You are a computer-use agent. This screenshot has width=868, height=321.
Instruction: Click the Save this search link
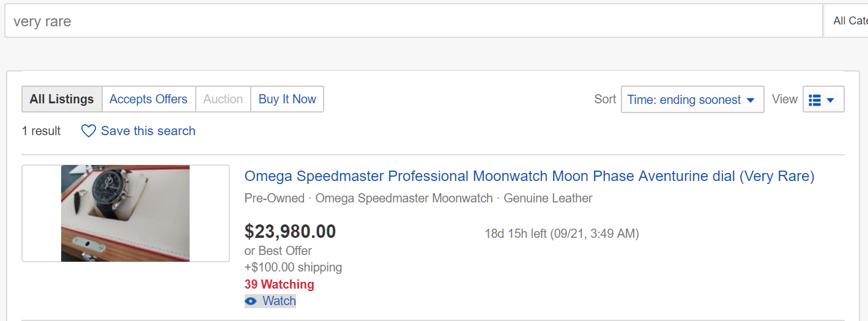pos(148,131)
